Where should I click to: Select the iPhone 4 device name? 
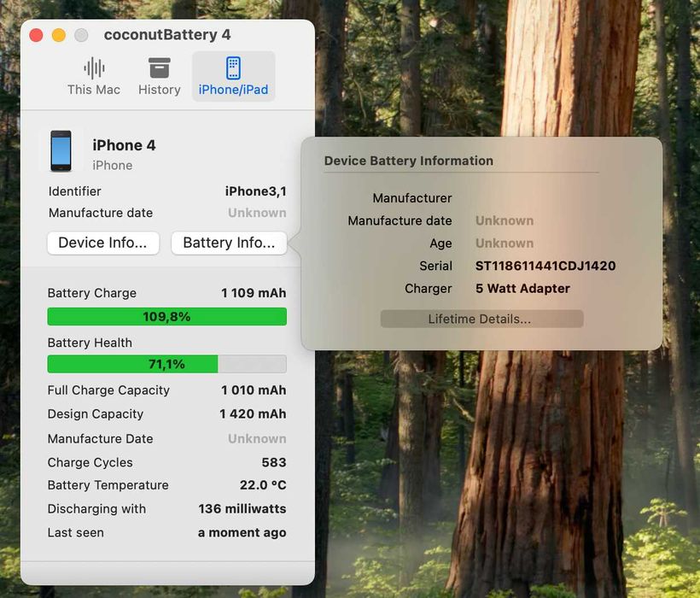[124, 145]
